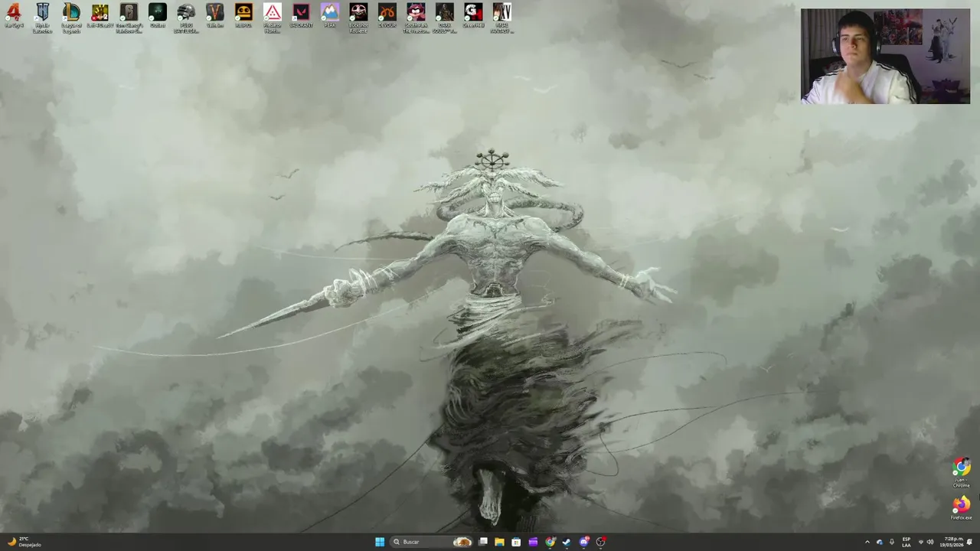Open File Explorer from the taskbar
Screen dimensions: 980x551
(x=499, y=542)
